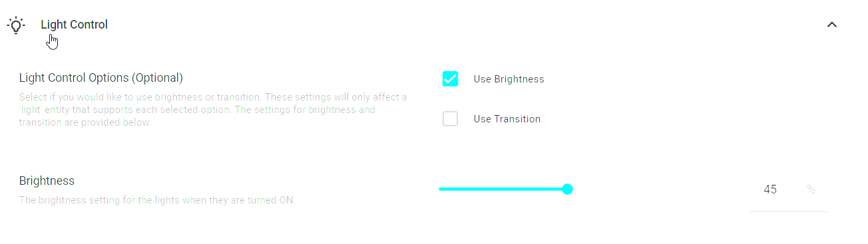Click the Use Transition label text
868x244 pixels.
(x=507, y=119)
